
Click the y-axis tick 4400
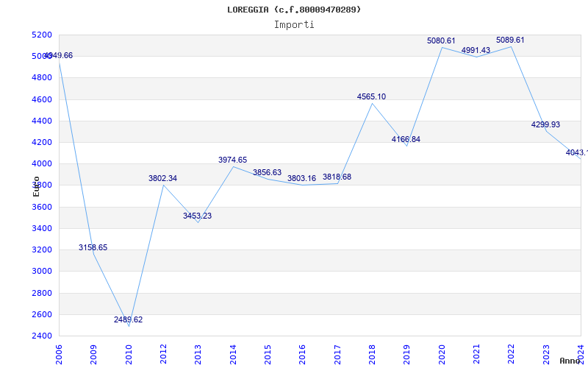42,121
